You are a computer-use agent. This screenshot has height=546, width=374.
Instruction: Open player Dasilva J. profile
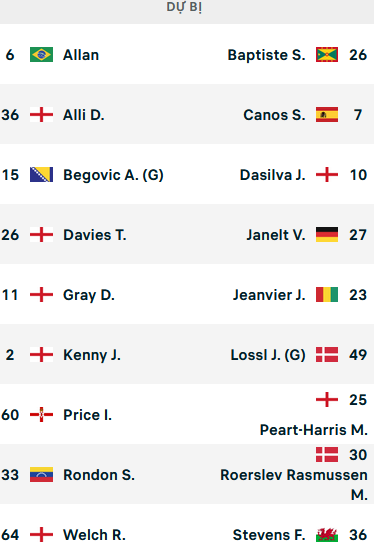point(272,175)
